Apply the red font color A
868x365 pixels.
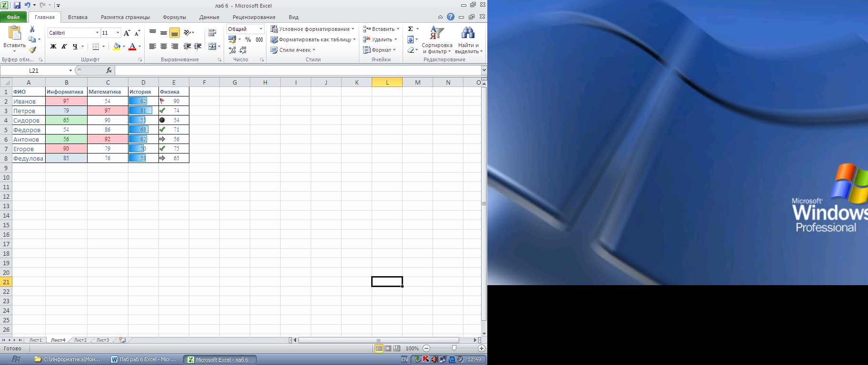click(132, 47)
